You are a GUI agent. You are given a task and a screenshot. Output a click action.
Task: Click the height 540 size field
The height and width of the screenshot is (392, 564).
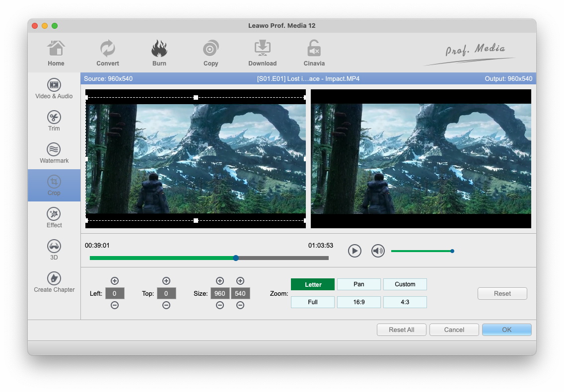240,293
